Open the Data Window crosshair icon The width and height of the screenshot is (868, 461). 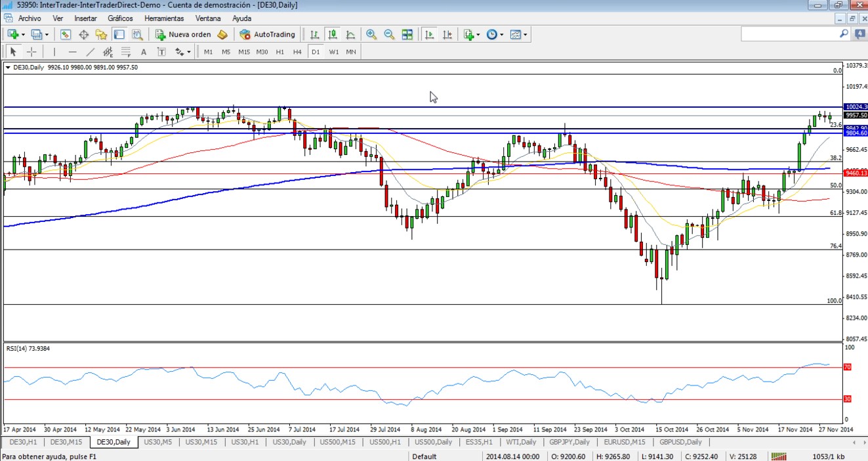click(83, 34)
